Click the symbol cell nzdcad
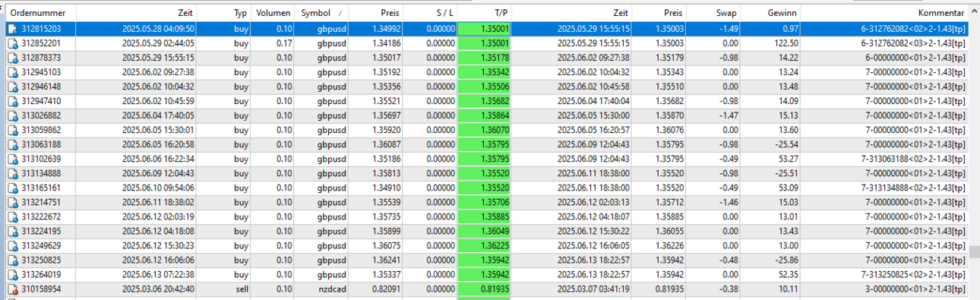980x300 pixels. coord(331,289)
